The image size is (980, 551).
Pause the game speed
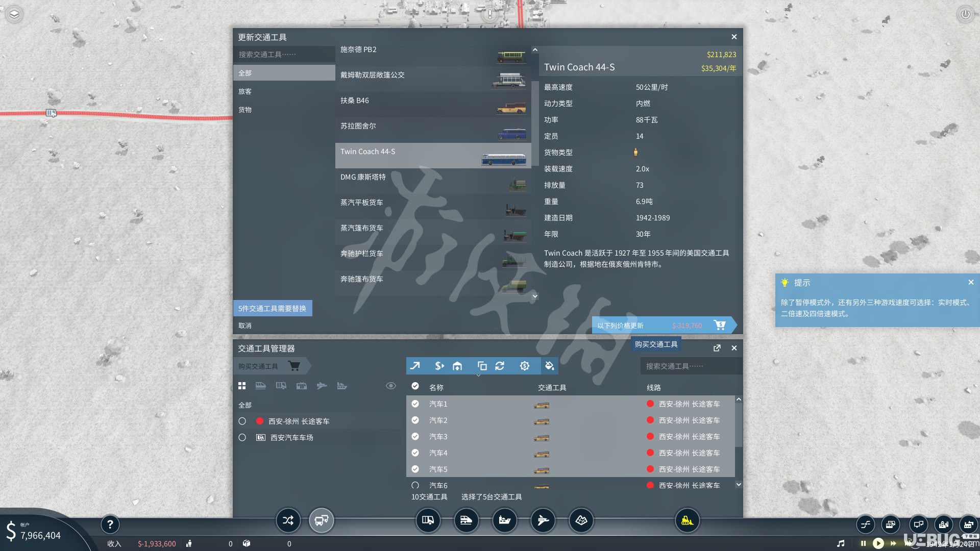coord(863,543)
